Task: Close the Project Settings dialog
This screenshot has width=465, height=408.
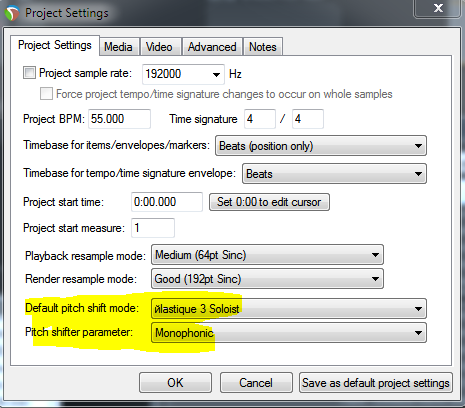Action: [438, 8]
